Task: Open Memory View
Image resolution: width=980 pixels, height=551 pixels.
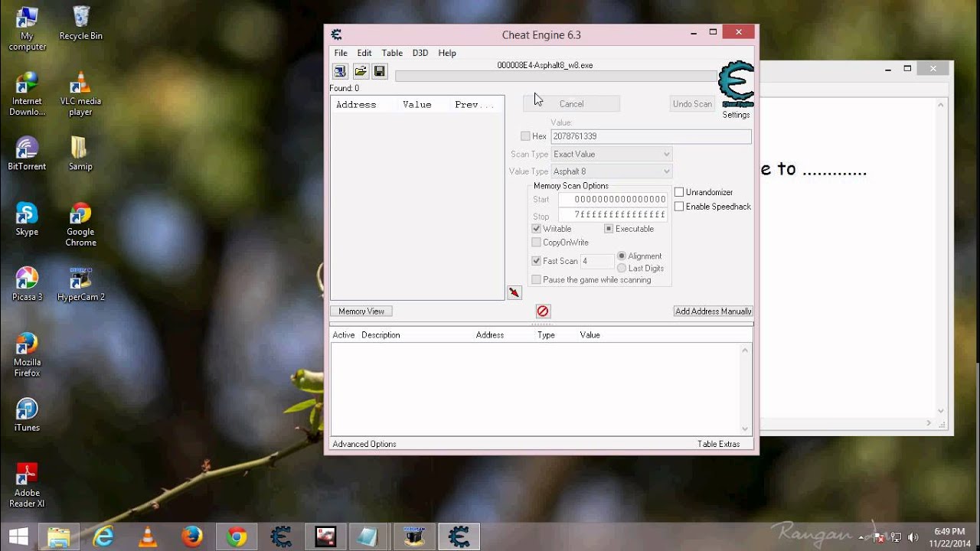Action: pos(361,311)
